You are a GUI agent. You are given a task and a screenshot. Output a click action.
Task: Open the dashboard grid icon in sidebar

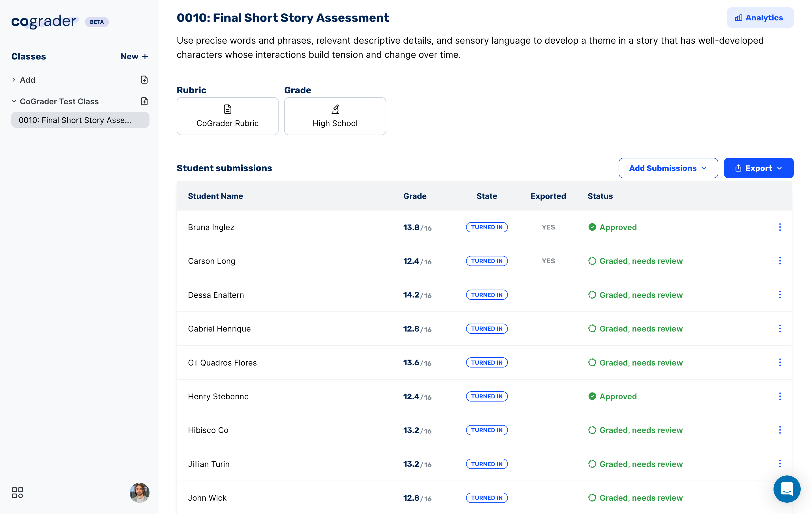[18, 492]
